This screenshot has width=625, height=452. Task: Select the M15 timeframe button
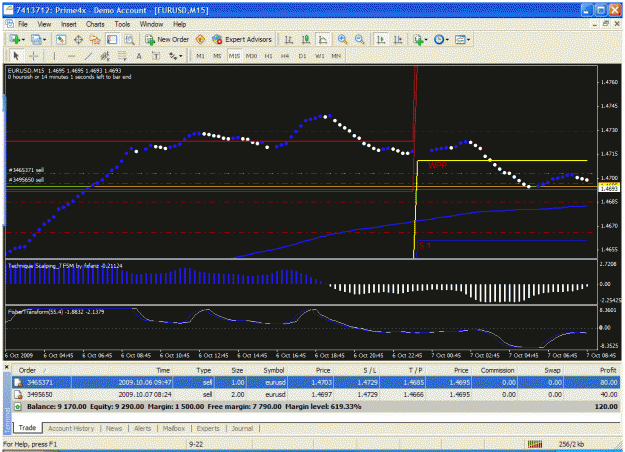[x=234, y=56]
